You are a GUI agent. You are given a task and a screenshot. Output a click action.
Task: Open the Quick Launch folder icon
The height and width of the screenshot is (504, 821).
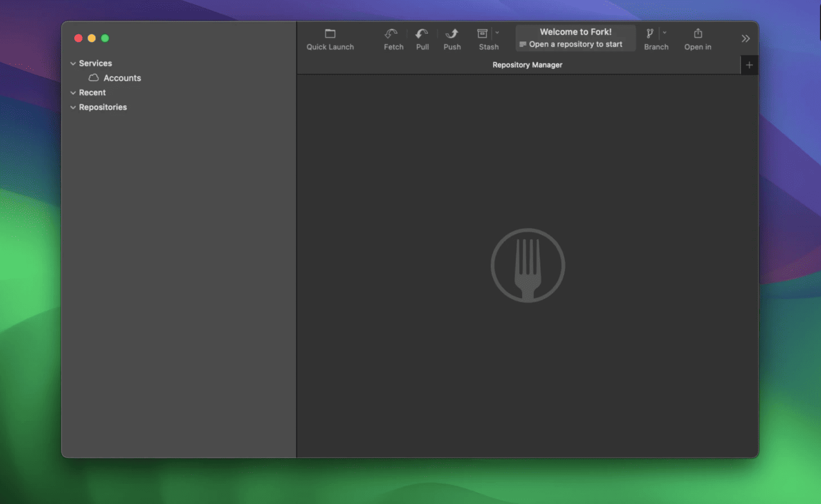click(330, 34)
